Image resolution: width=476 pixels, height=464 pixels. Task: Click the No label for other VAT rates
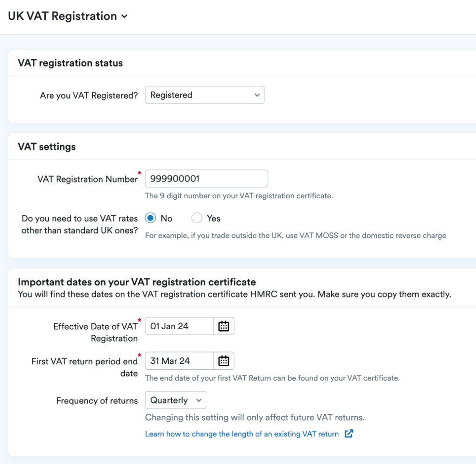tap(166, 219)
